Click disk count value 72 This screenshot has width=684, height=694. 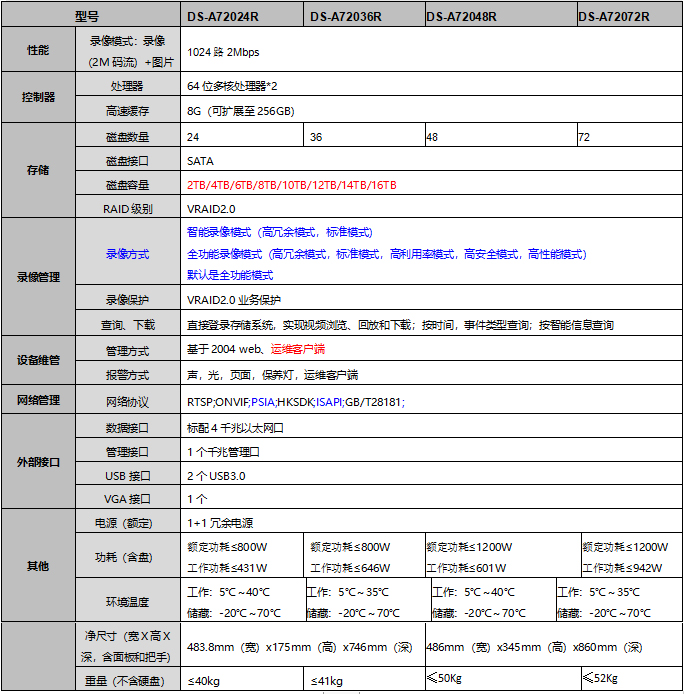584,137
